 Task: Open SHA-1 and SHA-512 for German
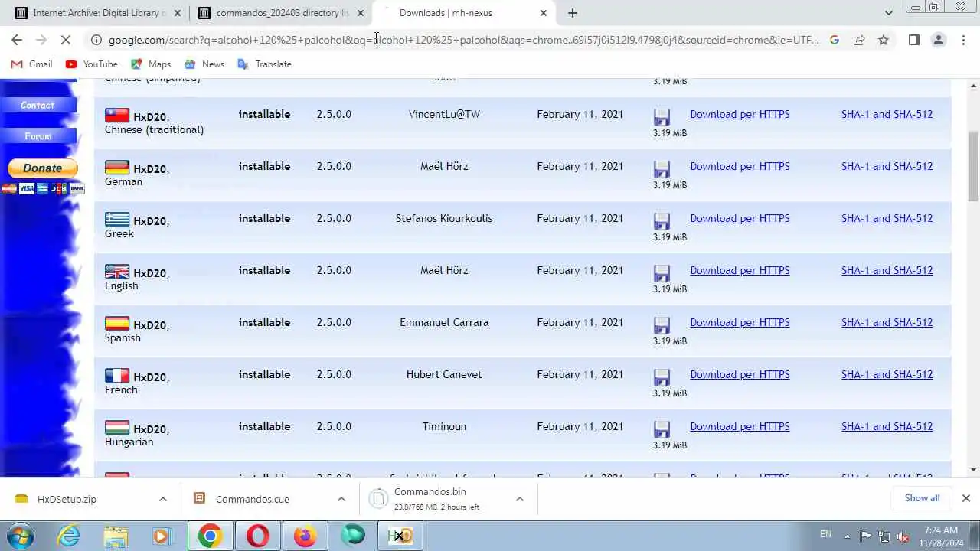pyautogui.click(x=887, y=166)
